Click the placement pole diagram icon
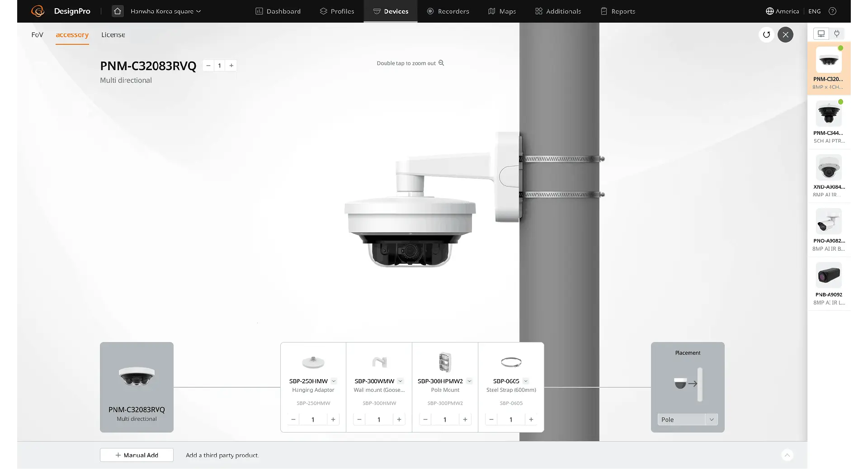 (688, 384)
